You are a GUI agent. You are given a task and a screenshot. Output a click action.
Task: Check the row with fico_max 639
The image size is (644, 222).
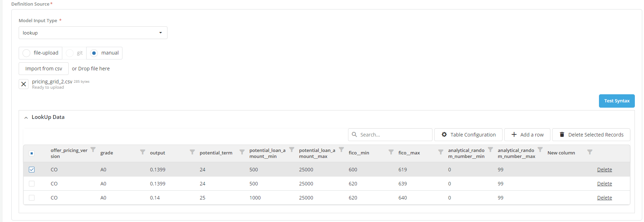pyautogui.click(x=32, y=184)
